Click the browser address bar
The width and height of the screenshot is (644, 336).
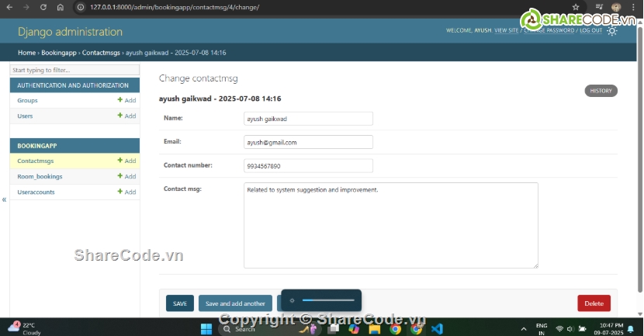click(320, 8)
